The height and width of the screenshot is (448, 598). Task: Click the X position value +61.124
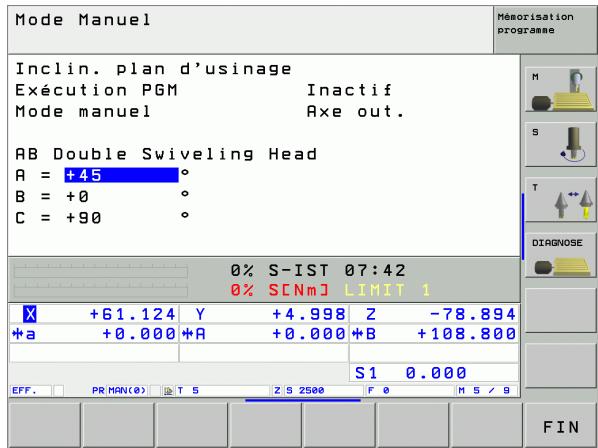pos(132,314)
